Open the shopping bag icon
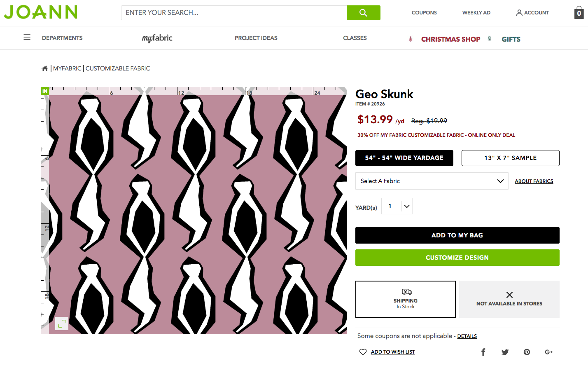The height and width of the screenshot is (373, 588). [579, 13]
